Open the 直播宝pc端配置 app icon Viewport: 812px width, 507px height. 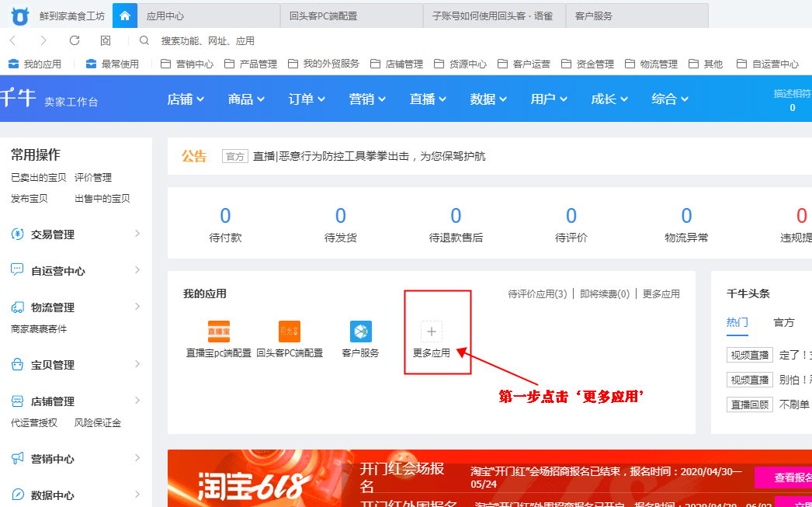click(x=219, y=332)
